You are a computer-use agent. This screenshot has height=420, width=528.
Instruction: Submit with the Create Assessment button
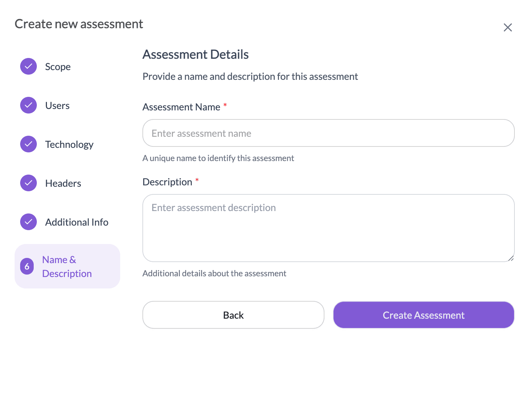pyautogui.click(x=423, y=315)
